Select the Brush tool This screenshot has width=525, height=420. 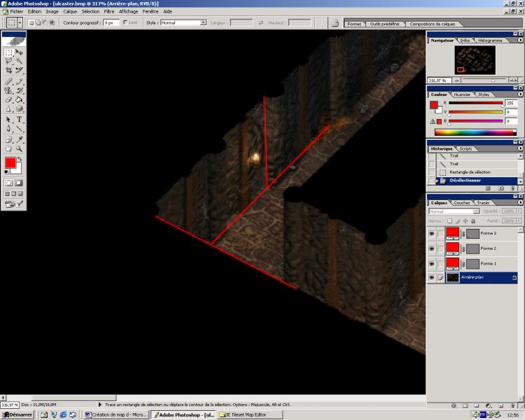(x=19, y=82)
